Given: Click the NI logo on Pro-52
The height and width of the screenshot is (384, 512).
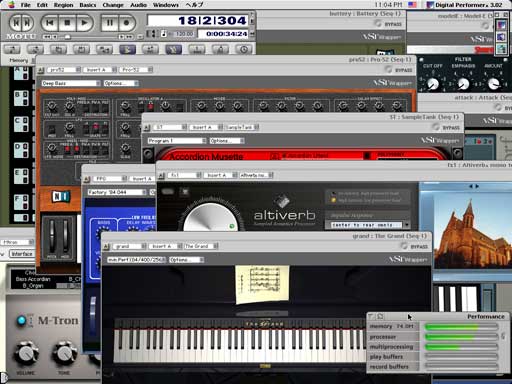Looking at the screenshot, I should 61,196.
